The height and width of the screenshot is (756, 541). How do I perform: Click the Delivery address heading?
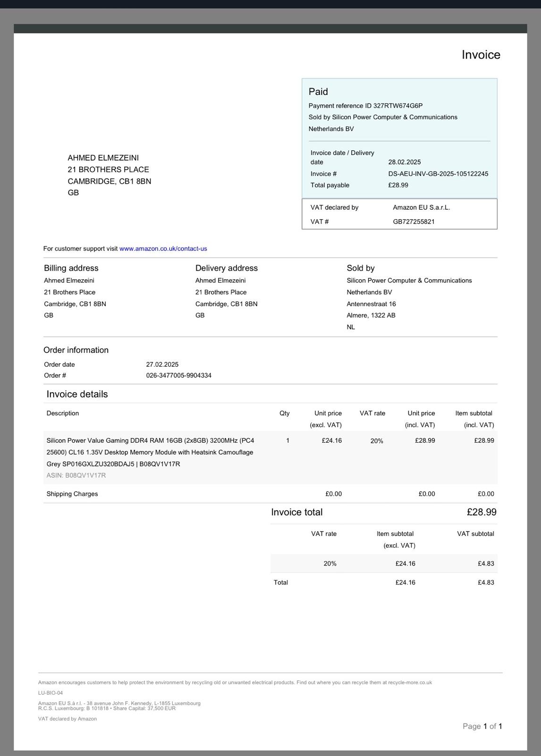pyautogui.click(x=226, y=268)
